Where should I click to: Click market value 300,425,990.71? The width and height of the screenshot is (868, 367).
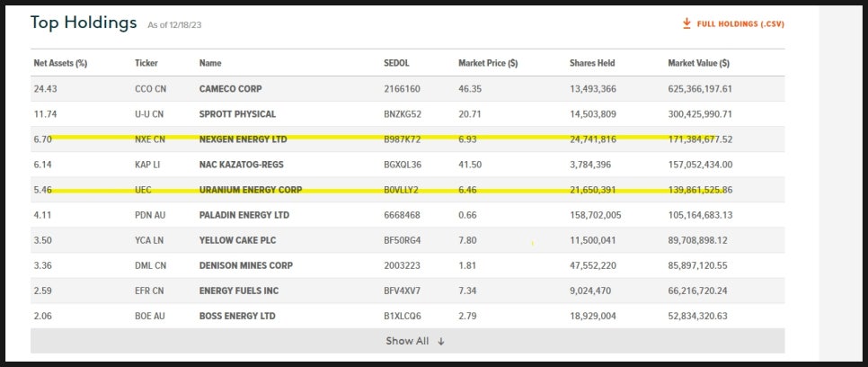(700, 114)
